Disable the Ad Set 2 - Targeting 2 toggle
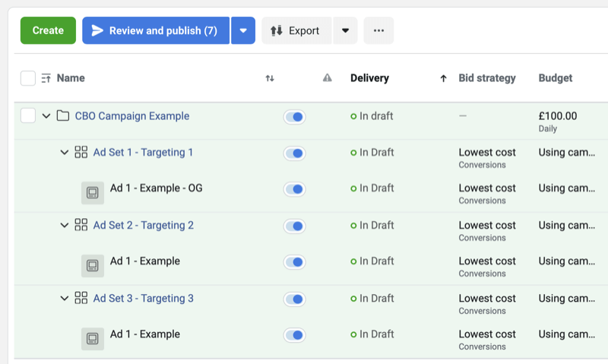 click(294, 226)
